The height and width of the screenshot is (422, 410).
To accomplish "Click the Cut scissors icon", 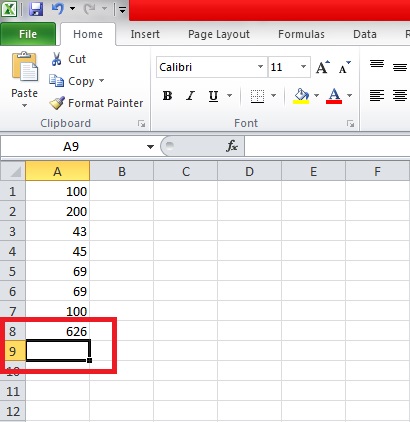I will pos(56,59).
